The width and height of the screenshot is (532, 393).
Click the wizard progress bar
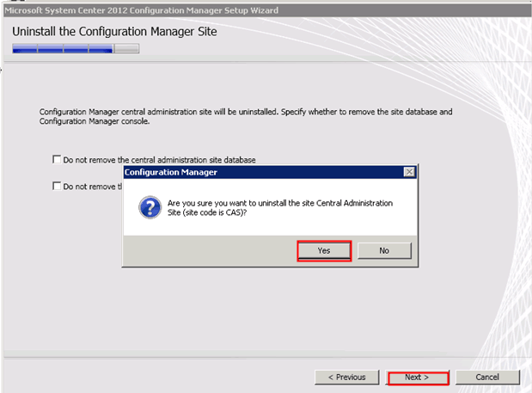coord(76,48)
